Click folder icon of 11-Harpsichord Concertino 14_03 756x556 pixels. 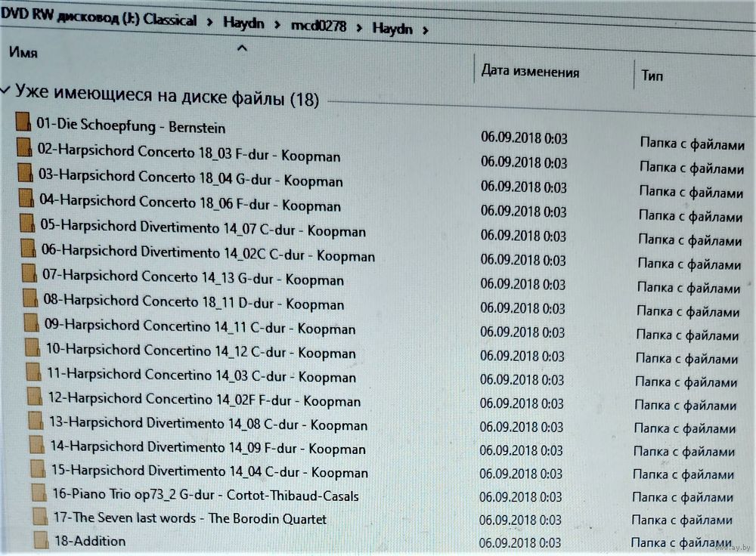coord(33,372)
